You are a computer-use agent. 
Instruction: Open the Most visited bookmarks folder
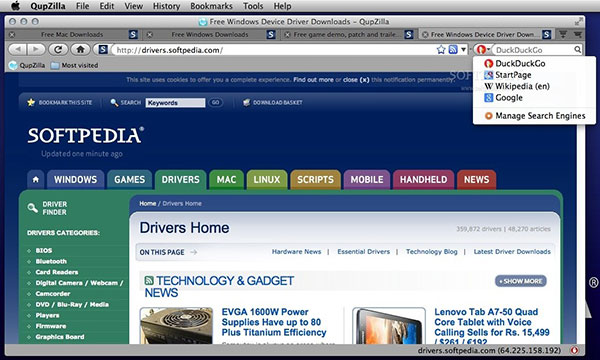coord(75,65)
